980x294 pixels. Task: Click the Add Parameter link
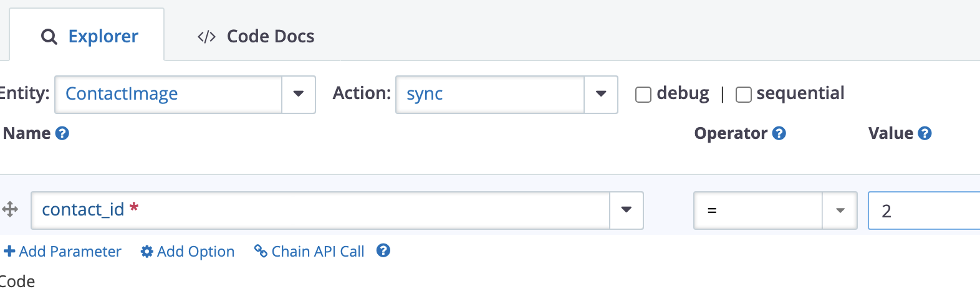62,251
